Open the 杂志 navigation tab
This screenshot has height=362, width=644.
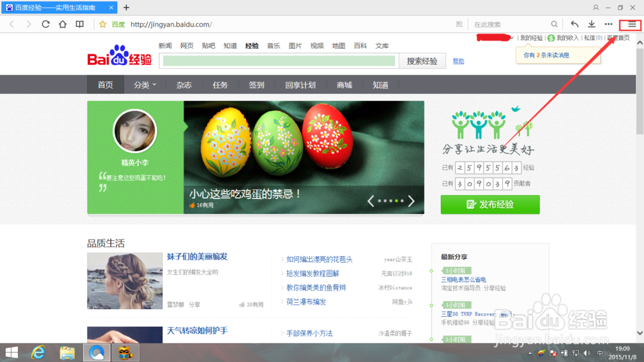point(184,85)
